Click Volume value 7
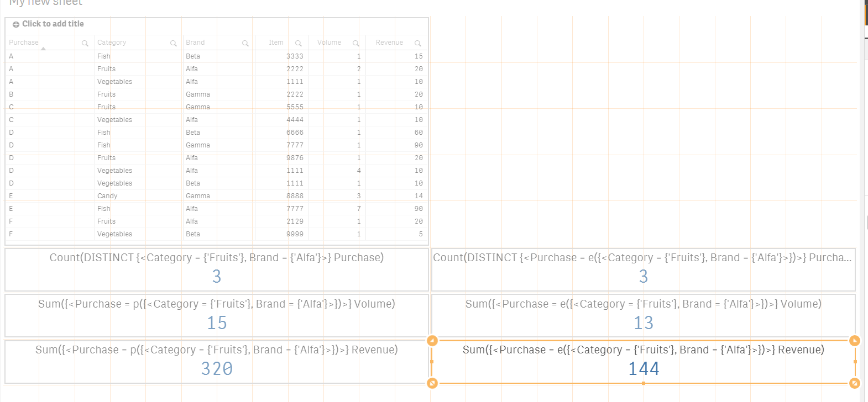This screenshot has height=402, width=868. (359, 209)
